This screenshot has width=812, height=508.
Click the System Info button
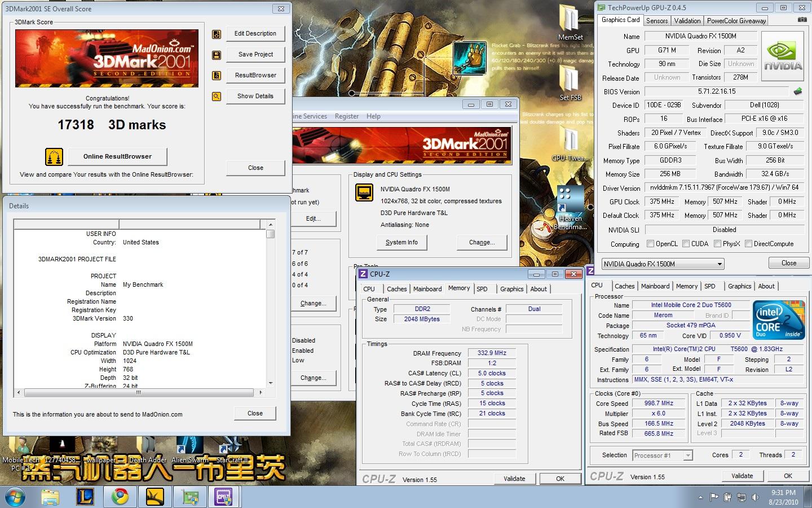click(x=401, y=242)
